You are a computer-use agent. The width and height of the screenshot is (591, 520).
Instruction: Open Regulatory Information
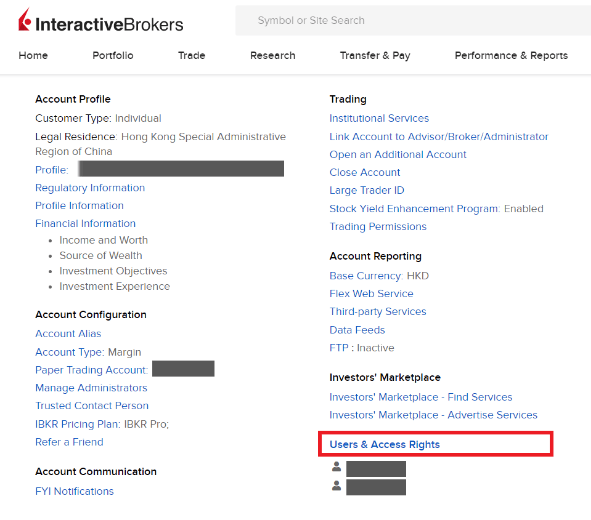pyautogui.click(x=90, y=188)
